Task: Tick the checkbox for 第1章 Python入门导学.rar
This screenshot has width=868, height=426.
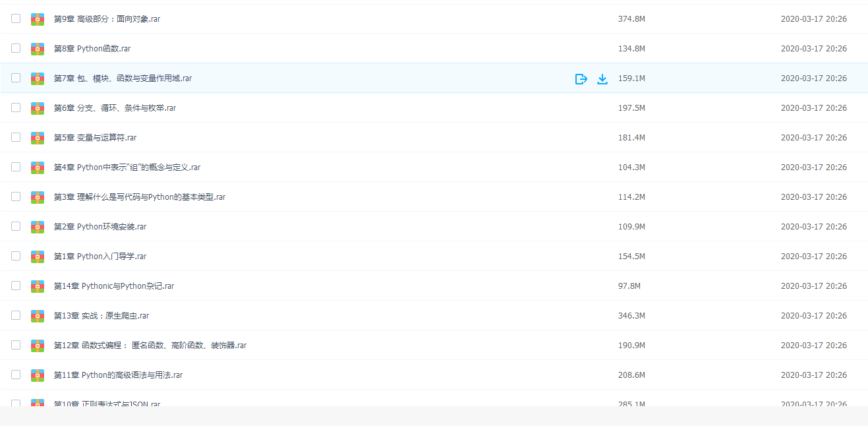Action: coord(16,256)
